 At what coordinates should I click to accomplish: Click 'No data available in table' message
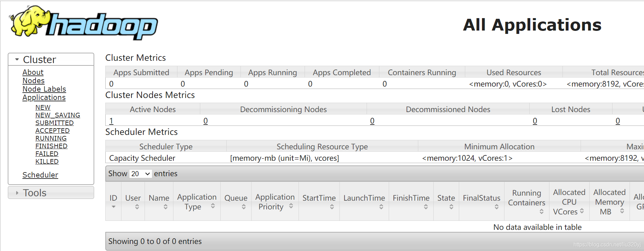[x=537, y=227]
